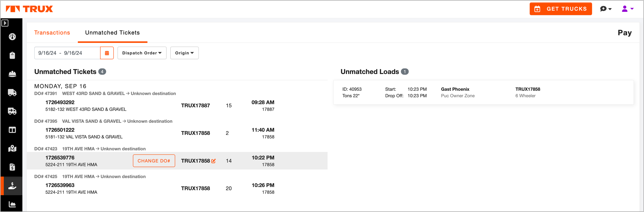Click the 09:28 AM ticket time
644x212 pixels.
[263, 103]
